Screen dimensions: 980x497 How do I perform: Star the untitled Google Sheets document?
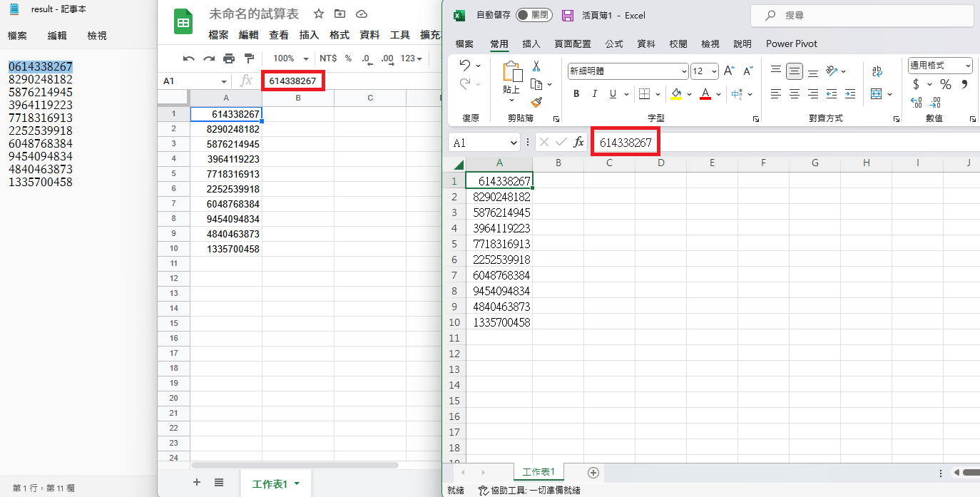click(319, 14)
